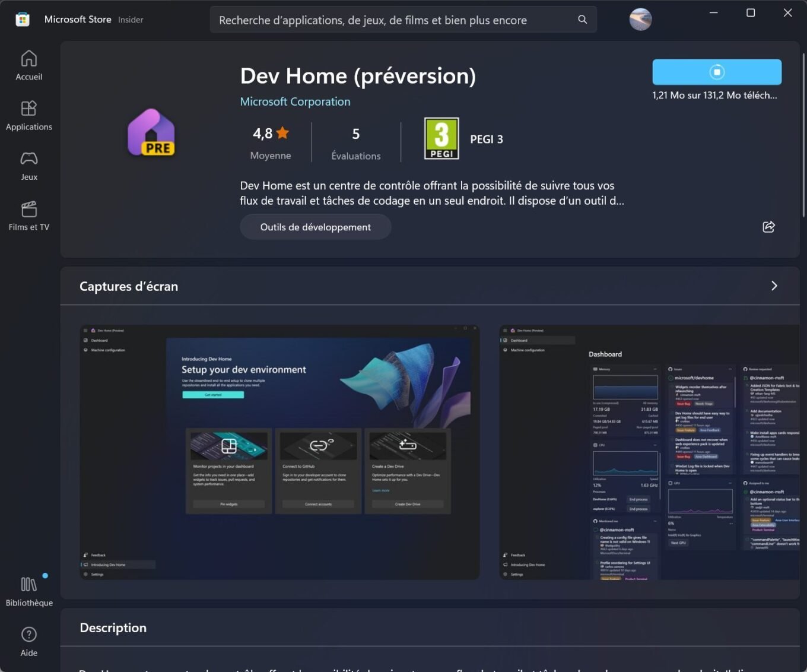
Task: Click the 4,8 Moyenne rating
Action: (x=271, y=143)
